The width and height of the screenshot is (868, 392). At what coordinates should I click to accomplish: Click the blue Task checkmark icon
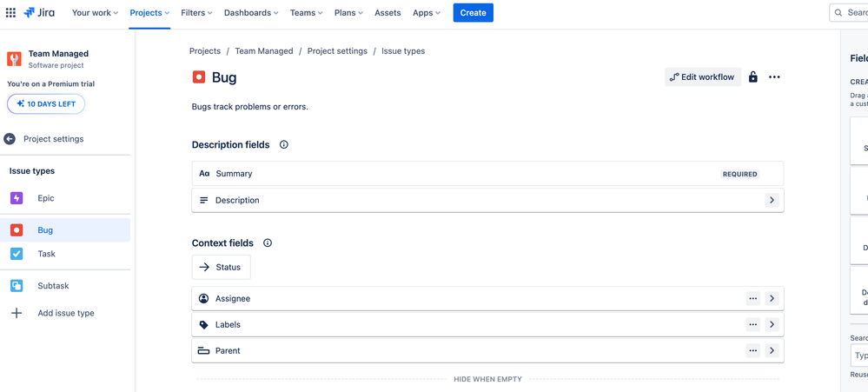pyautogui.click(x=17, y=254)
